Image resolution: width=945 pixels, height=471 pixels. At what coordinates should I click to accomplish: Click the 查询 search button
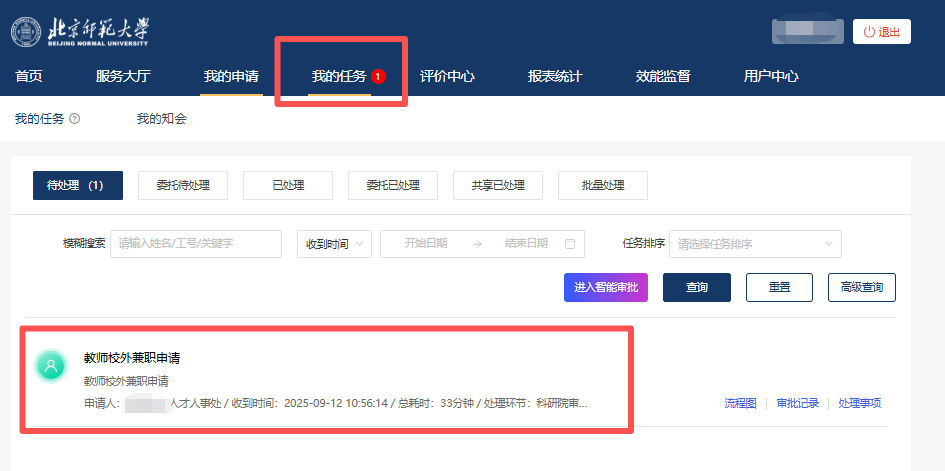click(697, 287)
